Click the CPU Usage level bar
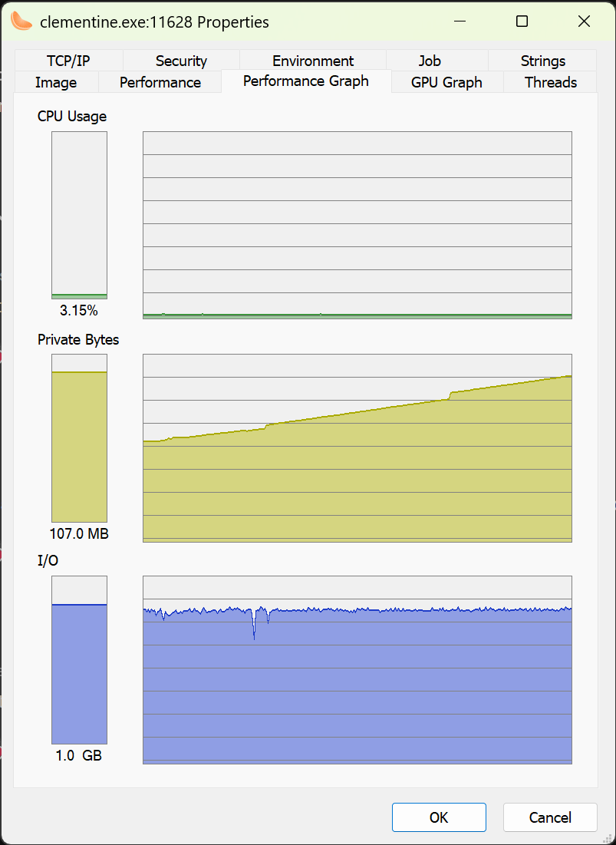 [x=79, y=215]
